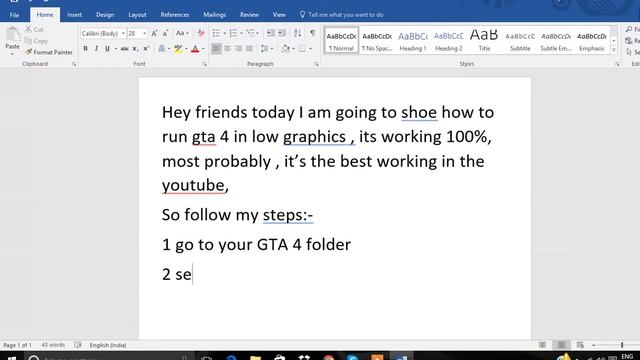Click the 43 words count in status bar
This screenshot has width=640, height=360.
(x=53, y=345)
